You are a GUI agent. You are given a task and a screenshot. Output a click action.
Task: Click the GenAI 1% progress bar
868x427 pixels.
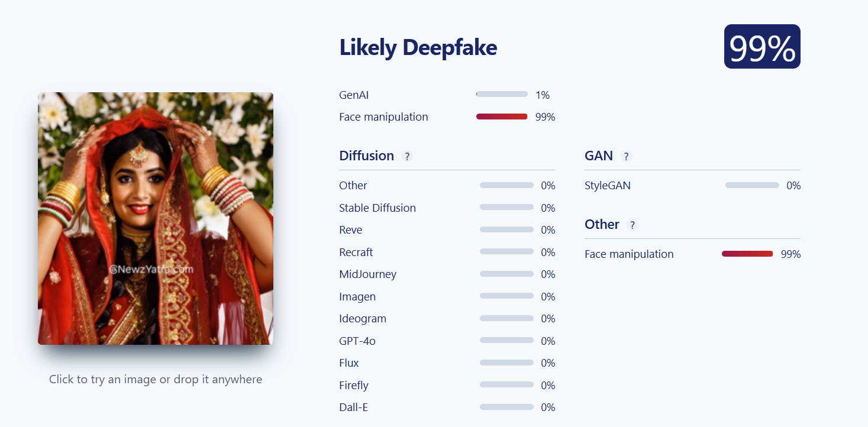click(x=502, y=95)
